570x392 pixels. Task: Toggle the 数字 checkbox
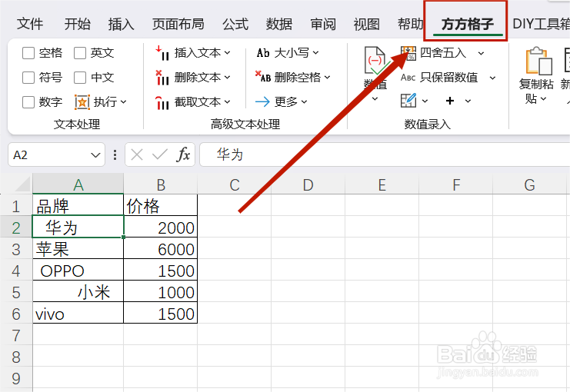click(28, 102)
